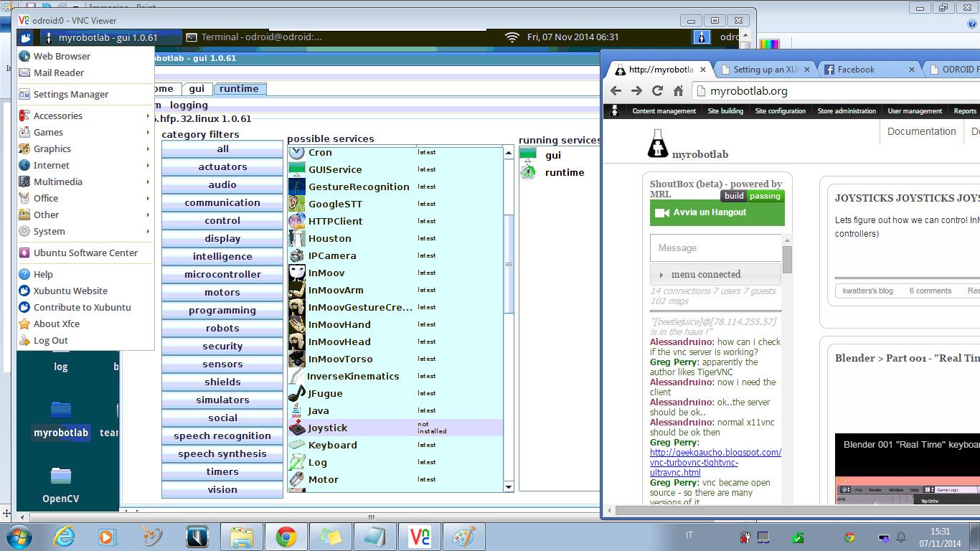This screenshot has width=980, height=551.
Task: Click the Xfce applications menu mouse icon
Action: [x=25, y=37]
